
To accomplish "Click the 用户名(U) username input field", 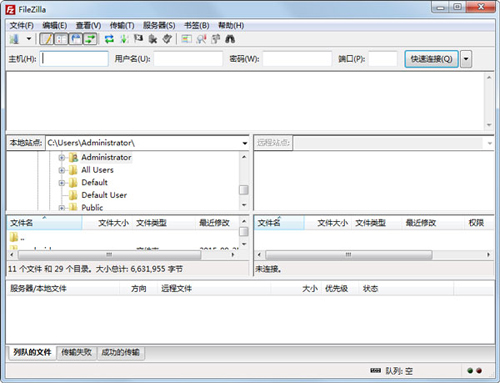I will 188,59.
